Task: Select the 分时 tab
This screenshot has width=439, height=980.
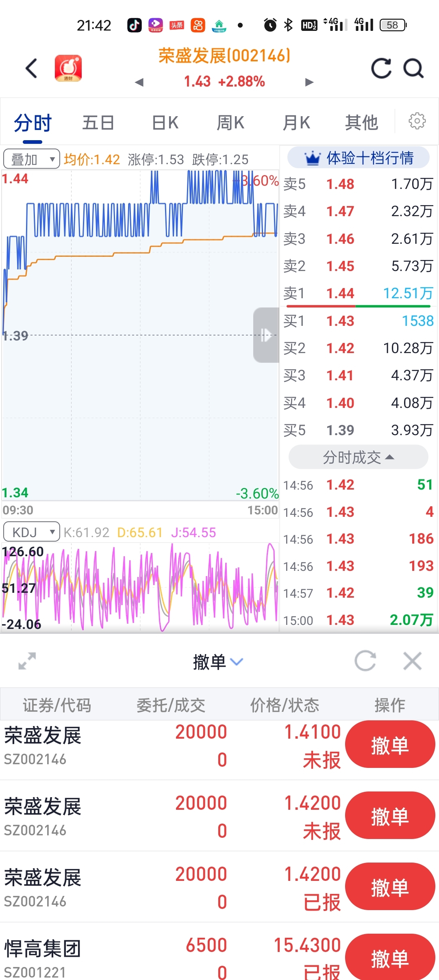Action: [x=33, y=123]
